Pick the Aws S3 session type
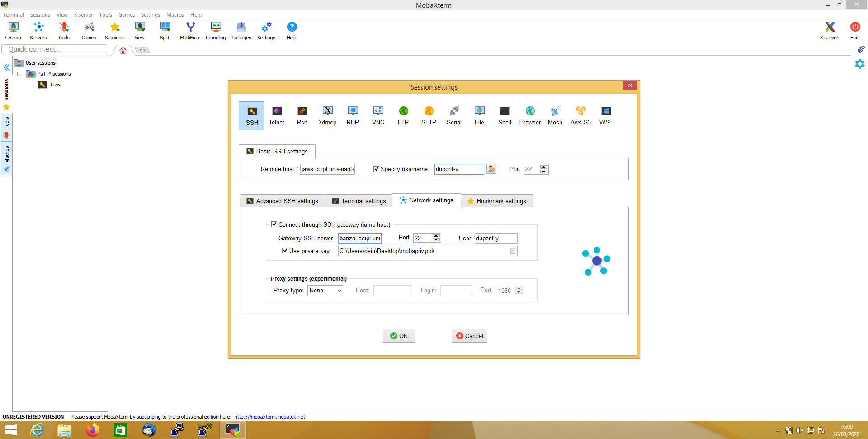The width and height of the screenshot is (868, 439). coord(580,116)
